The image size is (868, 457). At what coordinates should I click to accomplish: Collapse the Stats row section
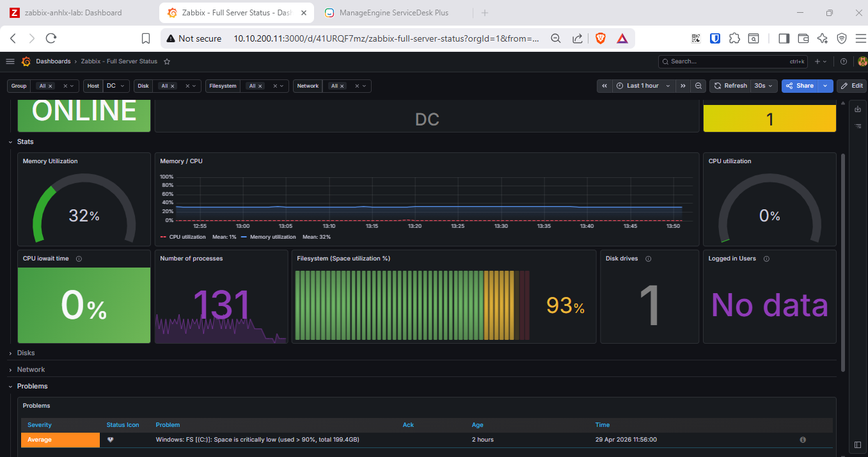[26, 142]
